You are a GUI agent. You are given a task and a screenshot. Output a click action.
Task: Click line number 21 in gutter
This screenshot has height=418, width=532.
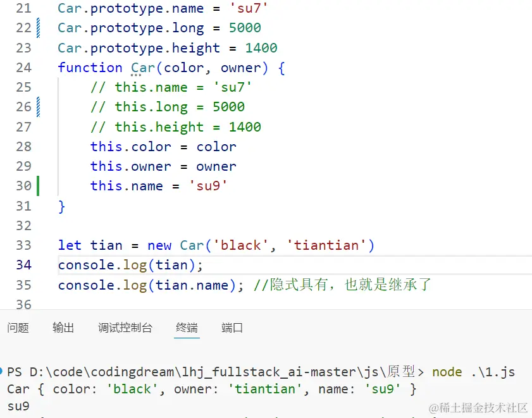click(24, 8)
